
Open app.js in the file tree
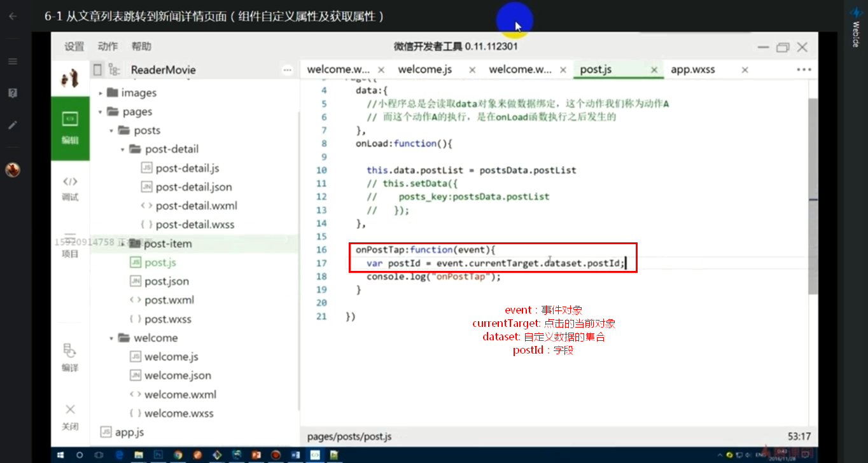[129, 432]
